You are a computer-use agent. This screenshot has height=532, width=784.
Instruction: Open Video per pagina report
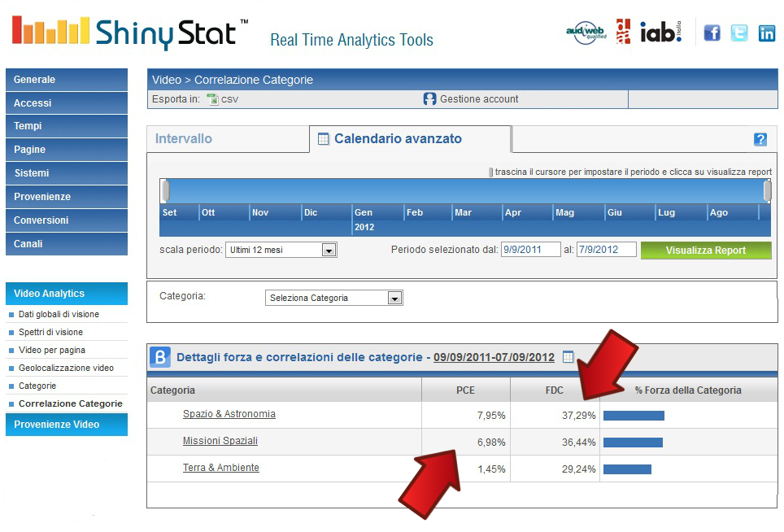(x=51, y=350)
